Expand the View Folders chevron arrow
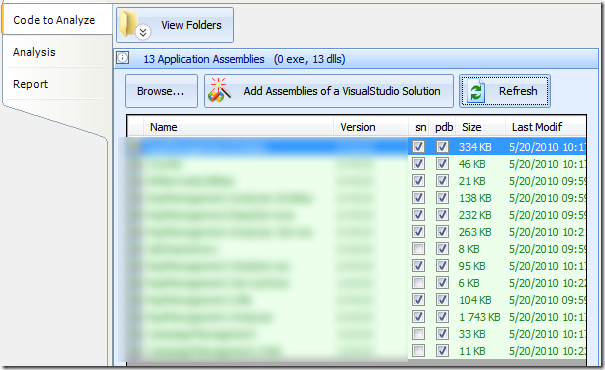 click(143, 32)
